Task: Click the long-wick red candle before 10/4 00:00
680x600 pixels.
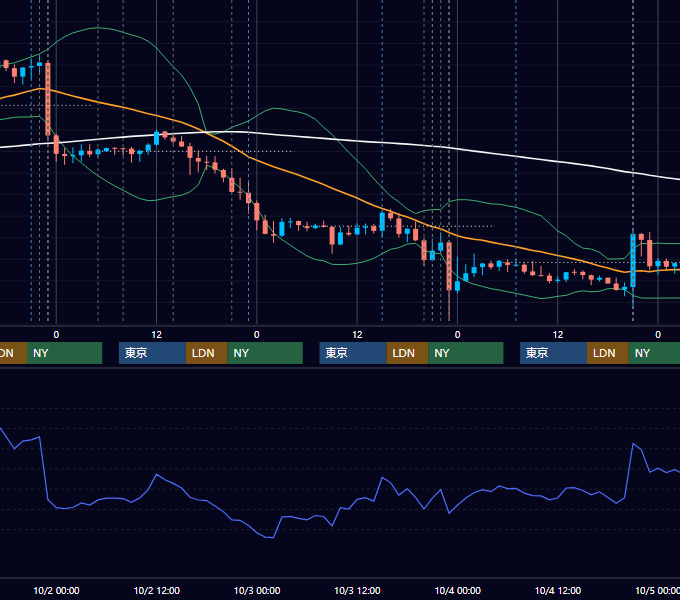Action: pos(449,267)
